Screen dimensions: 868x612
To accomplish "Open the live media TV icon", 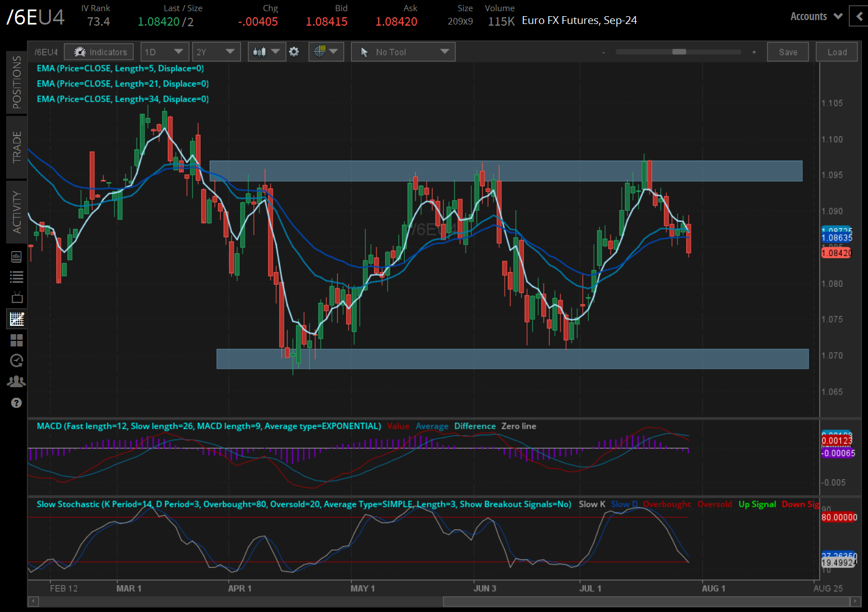I will click(16, 297).
